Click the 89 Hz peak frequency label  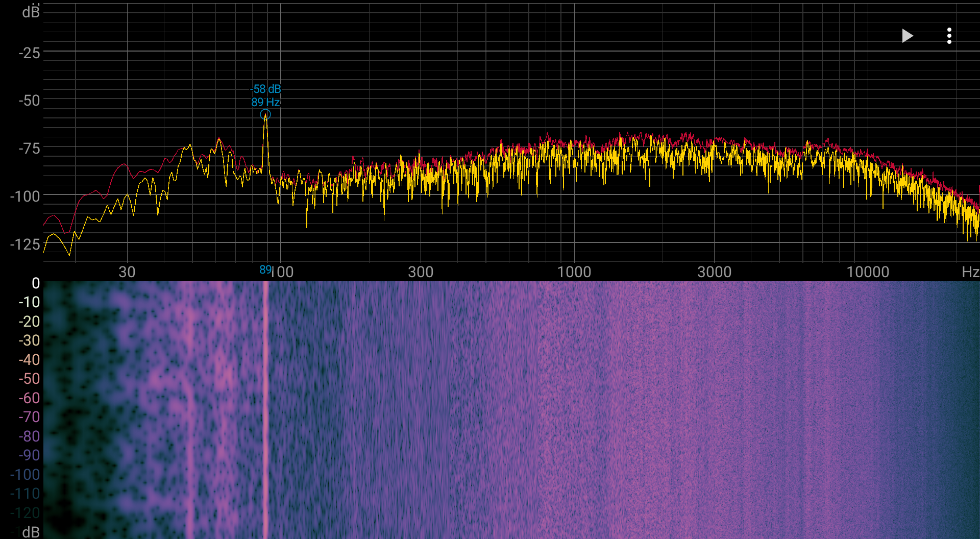click(x=265, y=102)
